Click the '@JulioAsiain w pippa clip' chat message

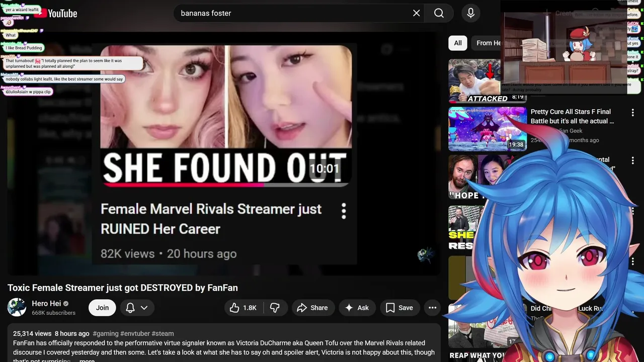point(29,92)
